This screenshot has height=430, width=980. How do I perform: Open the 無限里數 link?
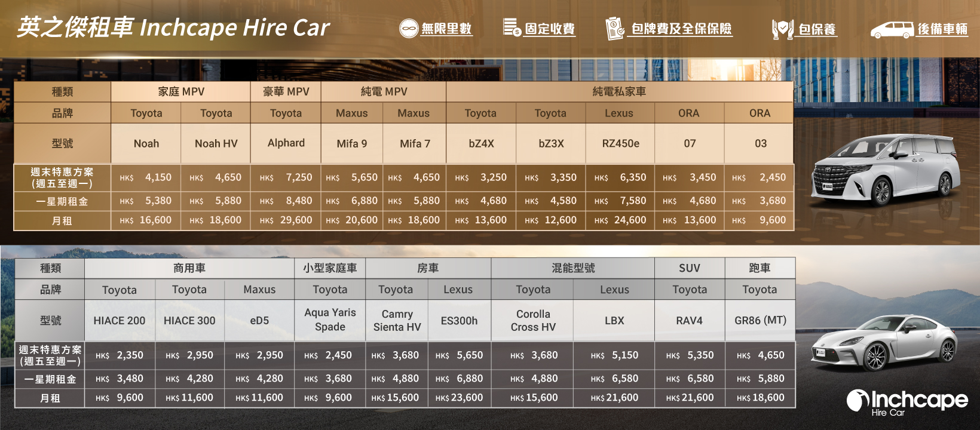446,29
